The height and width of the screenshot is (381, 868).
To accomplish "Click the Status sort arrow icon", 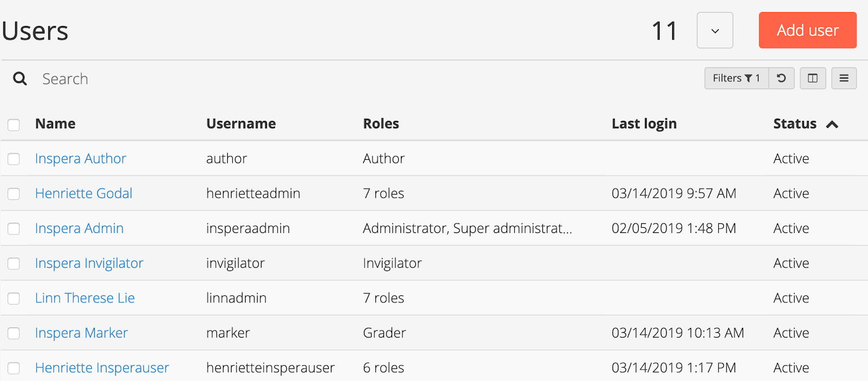I will (832, 125).
